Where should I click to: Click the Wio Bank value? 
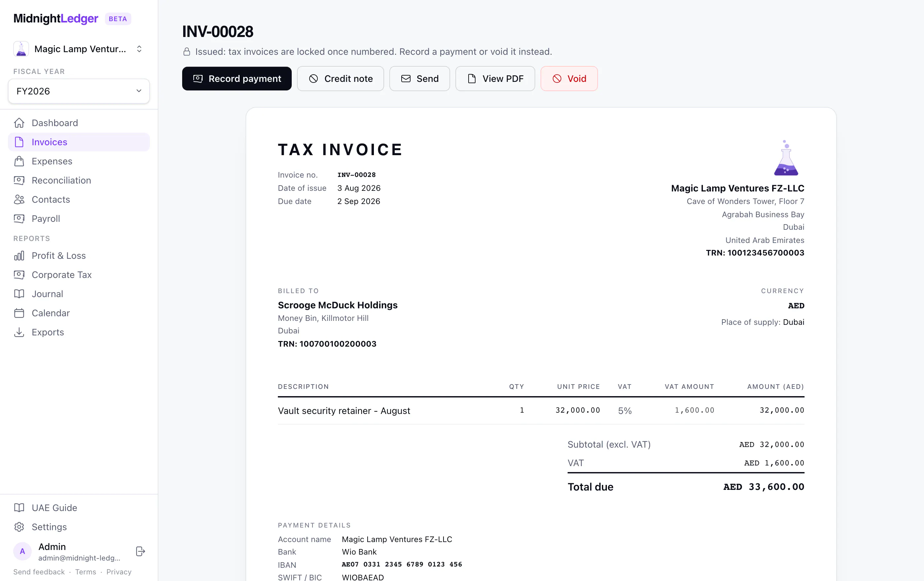click(x=359, y=552)
